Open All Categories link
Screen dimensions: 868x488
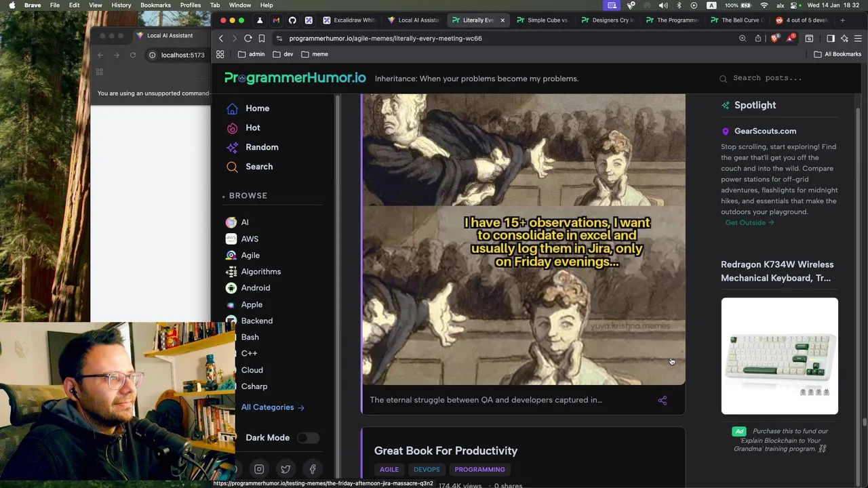(273, 407)
